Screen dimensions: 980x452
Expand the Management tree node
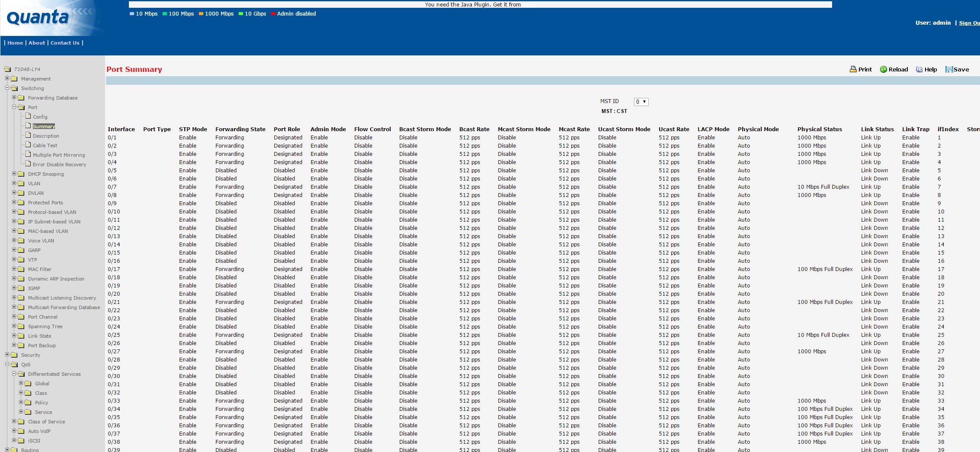[7, 78]
